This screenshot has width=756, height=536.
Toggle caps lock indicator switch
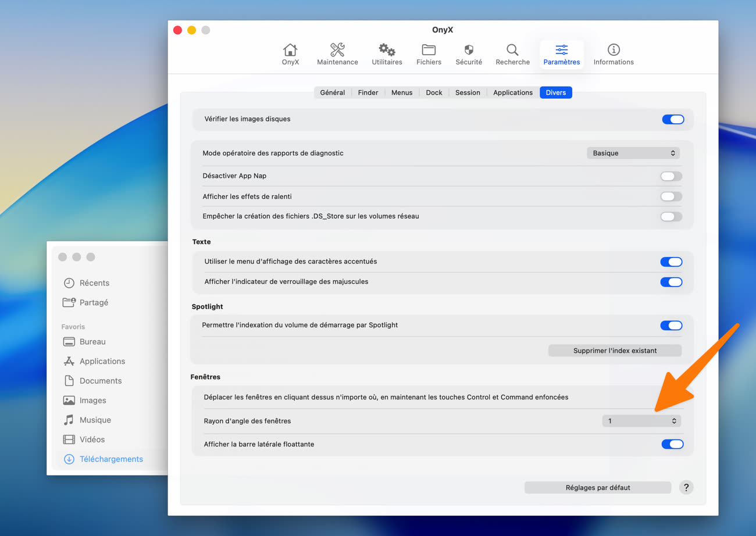pos(671,282)
